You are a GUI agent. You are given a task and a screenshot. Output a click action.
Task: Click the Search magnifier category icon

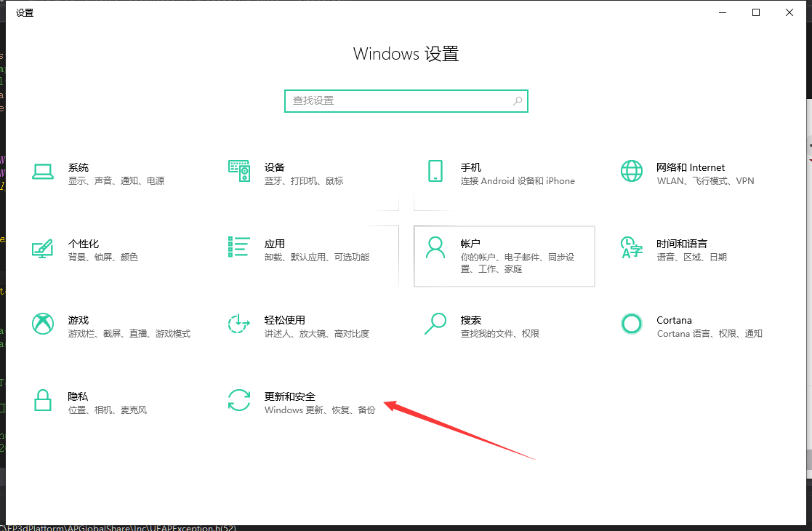tap(435, 324)
